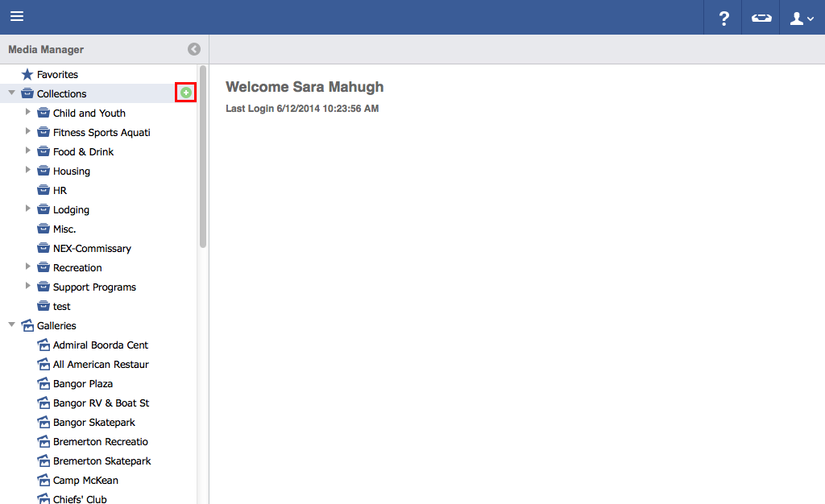Expand the Child and Youth collection

pos(28,113)
